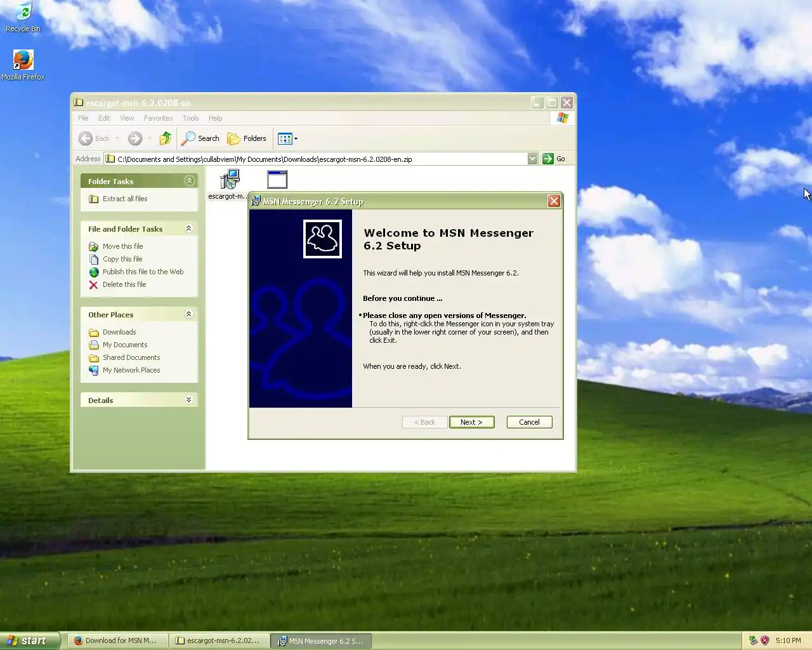Click Publish this file to the Web
The image size is (812, 650).
143,272
